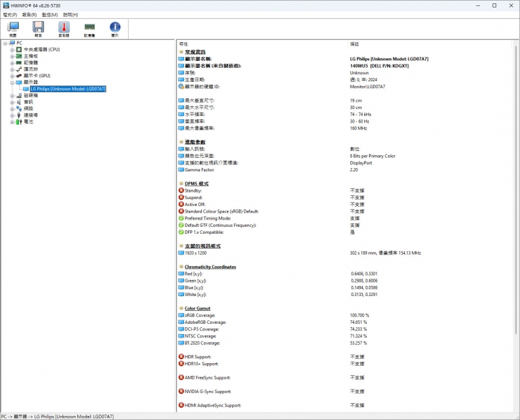Select LG Philips [Unknown Model: LGD07A7] tree item
The image size is (520, 420).
(68, 89)
